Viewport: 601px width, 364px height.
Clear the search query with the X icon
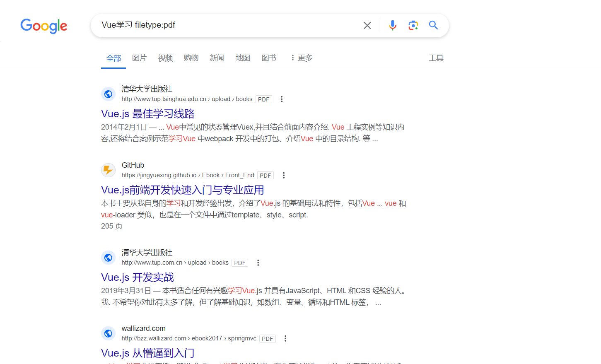[367, 26]
